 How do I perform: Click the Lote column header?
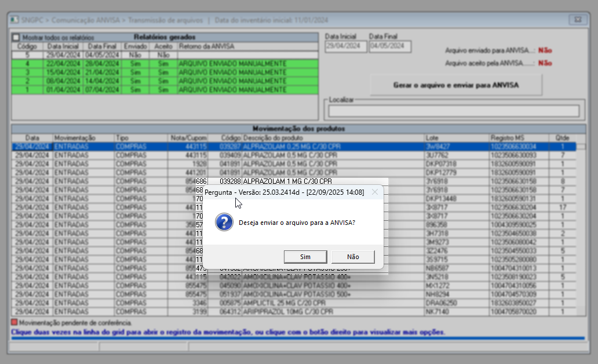(457, 138)
